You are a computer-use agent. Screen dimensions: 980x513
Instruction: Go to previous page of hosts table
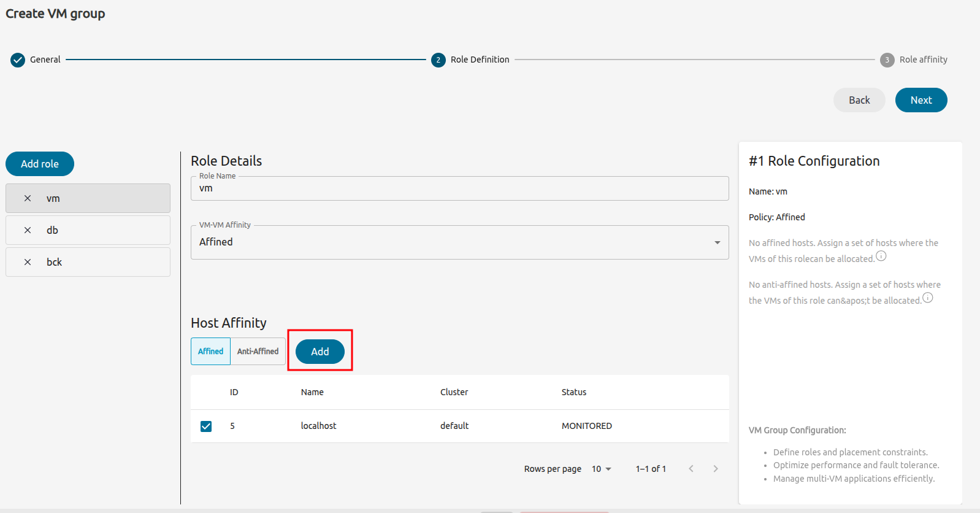point(691,469)
